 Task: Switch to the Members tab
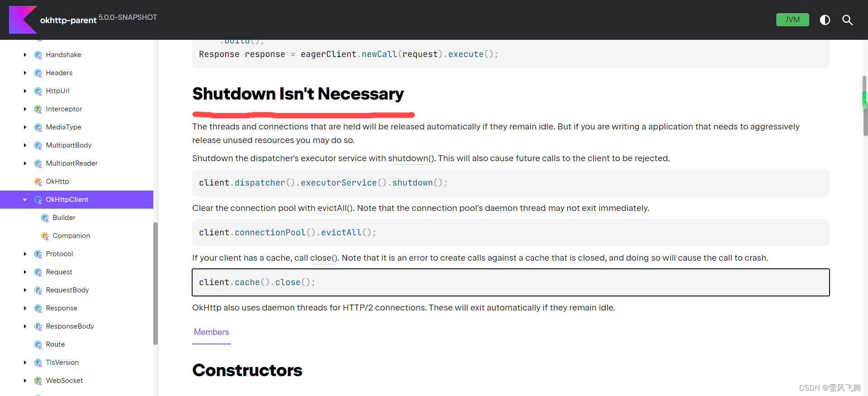[x=212, y=332]
